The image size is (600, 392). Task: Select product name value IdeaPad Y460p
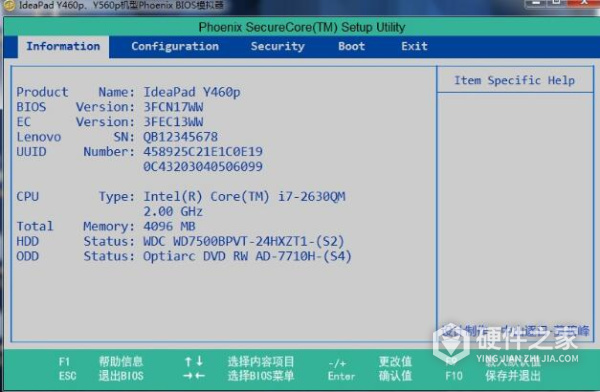pos(192,92)
